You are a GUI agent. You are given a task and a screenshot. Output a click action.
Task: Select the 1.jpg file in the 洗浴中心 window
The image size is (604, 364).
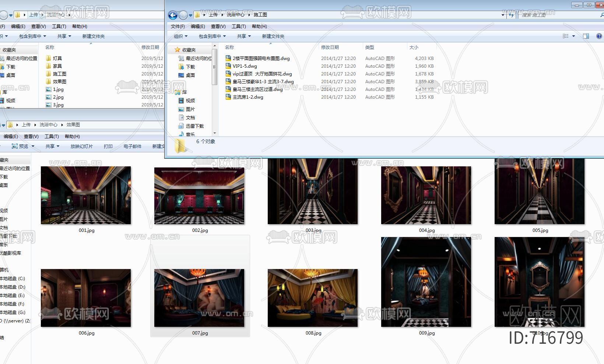(55, 89)
